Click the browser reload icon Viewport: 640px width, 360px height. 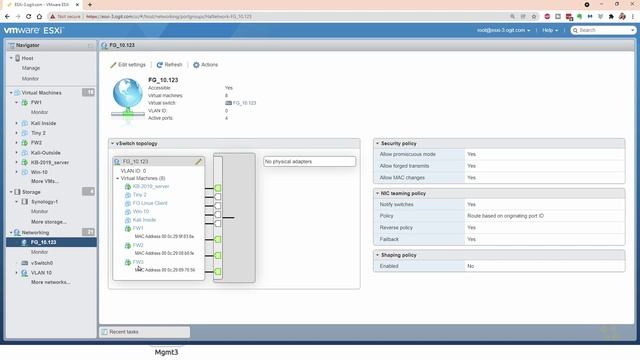pyautogui.click(x=29, y=16)
